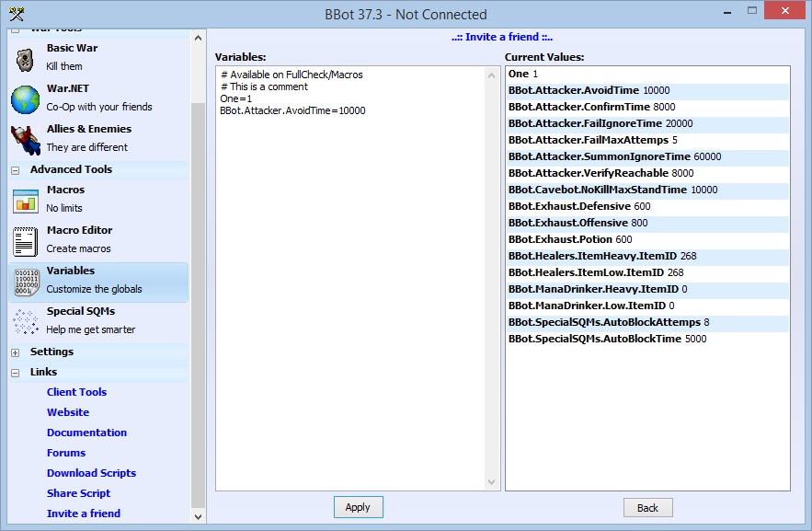Open the Macros chart icon
This screenshot has width=812, height=531.
point(25,200)
